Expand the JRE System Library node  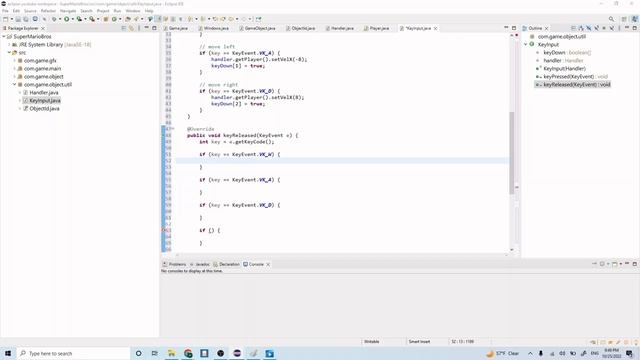pos(9,44)
